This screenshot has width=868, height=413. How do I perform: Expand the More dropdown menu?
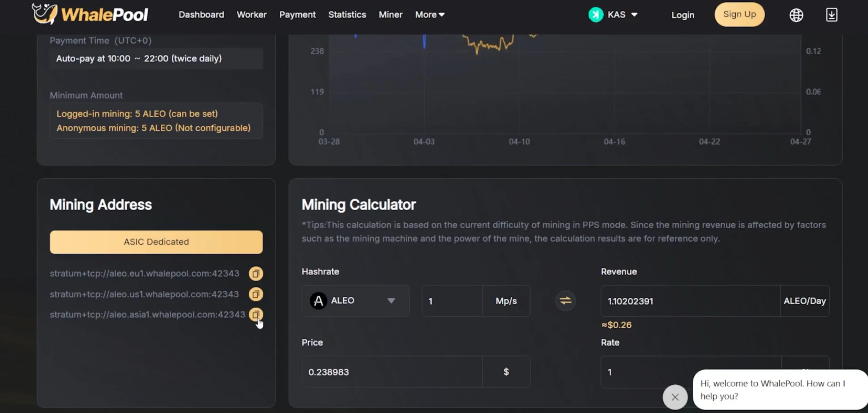click(x=430, y=15)
